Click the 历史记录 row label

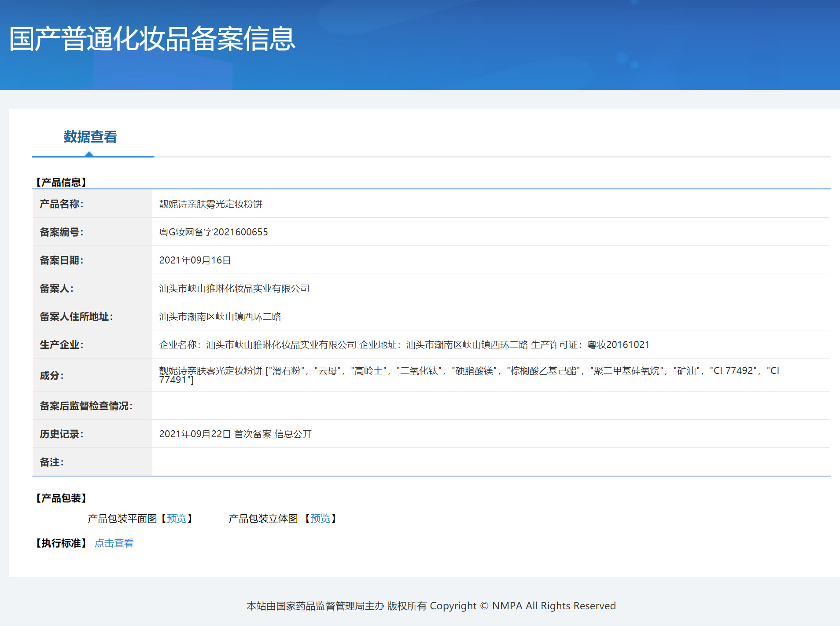[x=62, y=434]
